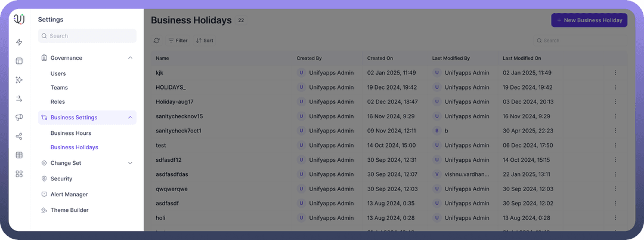Click the Sort button
The image size is (644, 240).
tap(205, 41)
